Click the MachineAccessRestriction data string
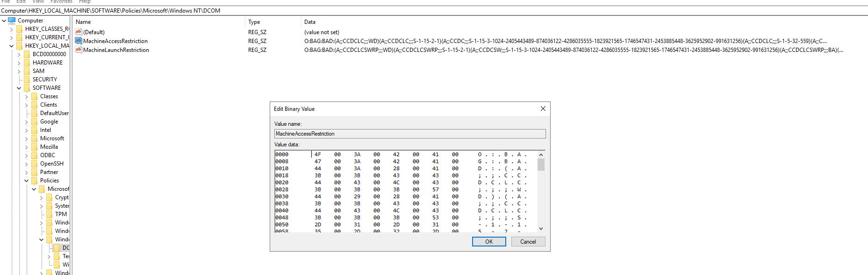Screen dimensions: 868x275 pyautogui.click(x=566, y=41)
